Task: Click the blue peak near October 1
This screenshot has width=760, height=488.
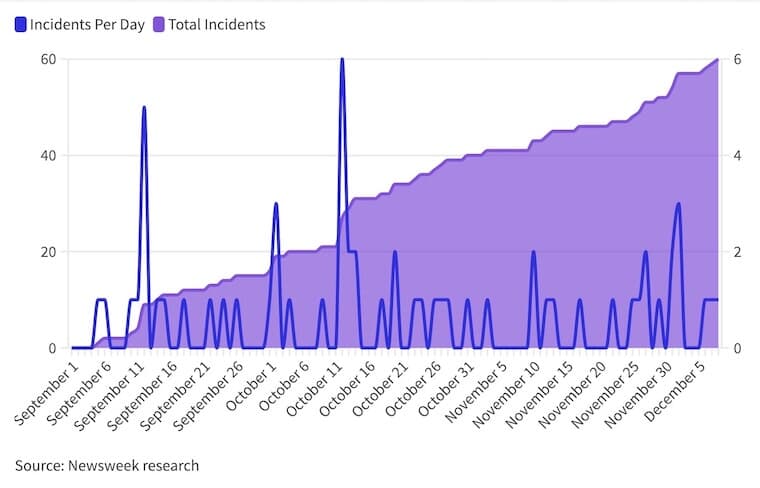Action: 276,204
